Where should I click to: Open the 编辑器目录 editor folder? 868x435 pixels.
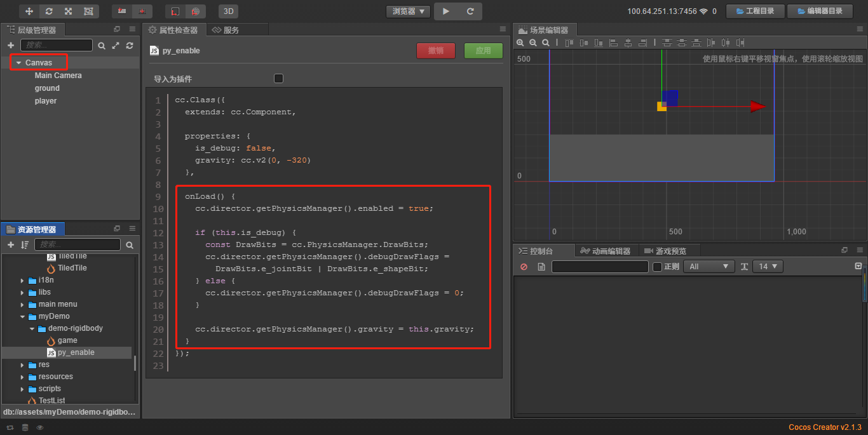(820, 11)
